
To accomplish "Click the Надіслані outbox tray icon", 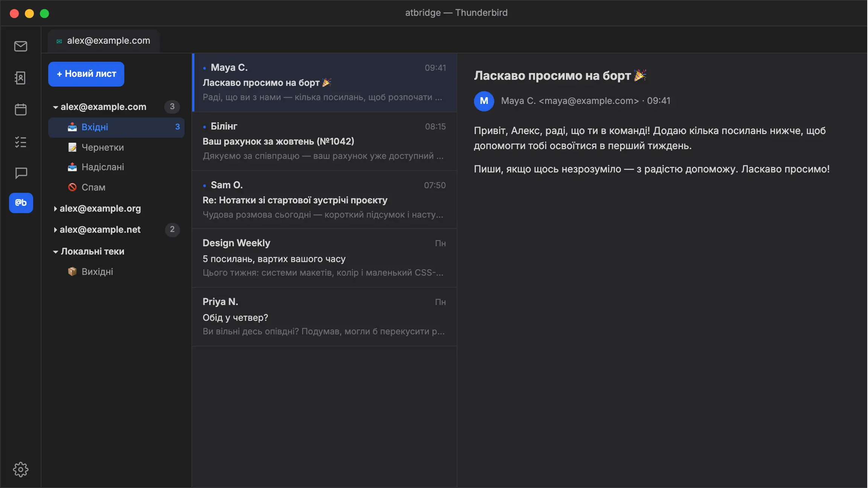I will [72, 167].
